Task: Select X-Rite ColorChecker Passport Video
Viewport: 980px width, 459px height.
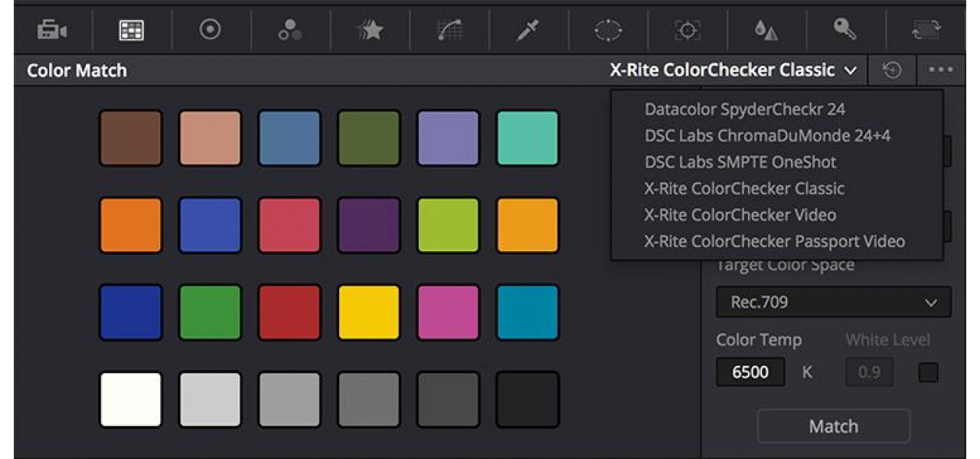Action: [775, 242]
